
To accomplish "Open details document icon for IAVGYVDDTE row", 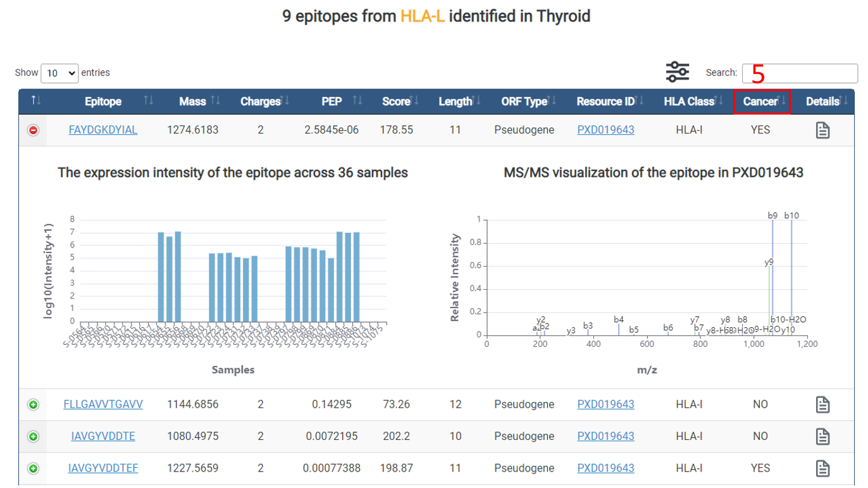I will pos(822,437).
